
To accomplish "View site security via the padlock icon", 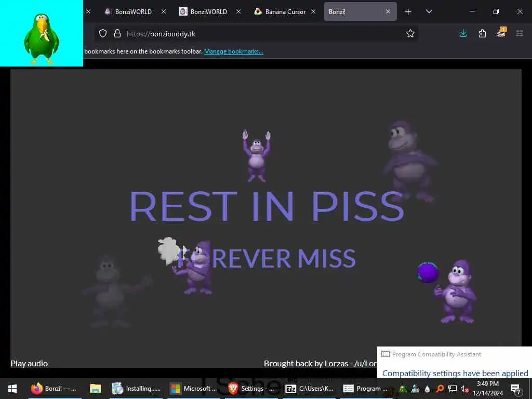I will (x=117, y=34).
